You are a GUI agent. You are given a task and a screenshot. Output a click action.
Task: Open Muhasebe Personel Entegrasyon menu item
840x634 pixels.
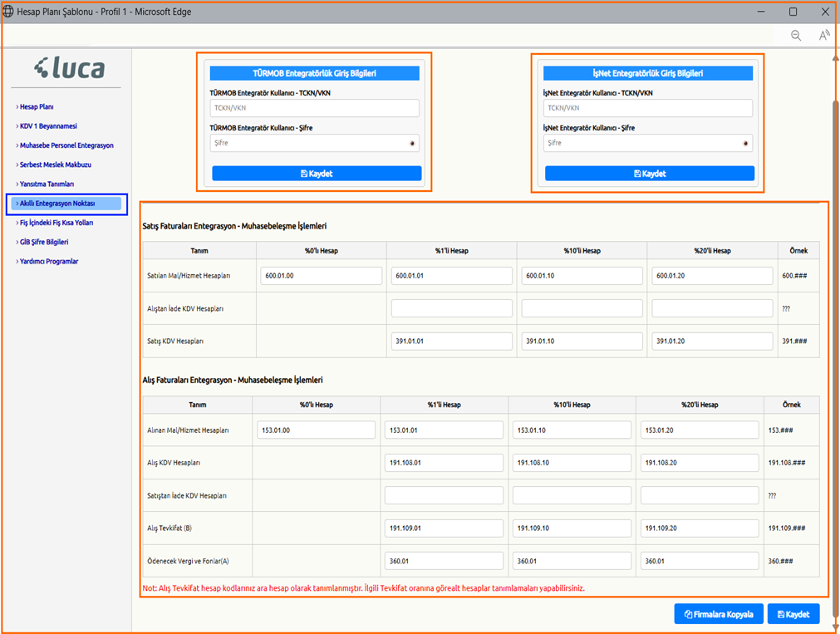(66, 145)
